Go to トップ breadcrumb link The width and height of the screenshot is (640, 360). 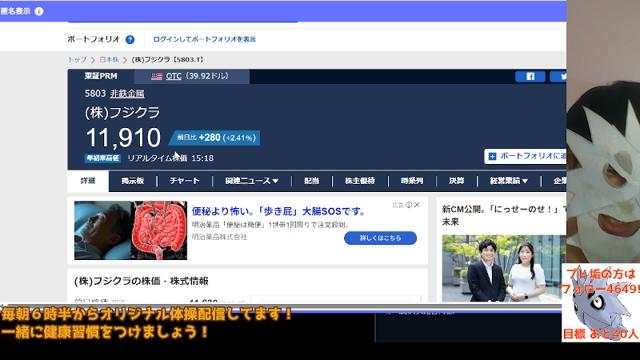[77, 60]
